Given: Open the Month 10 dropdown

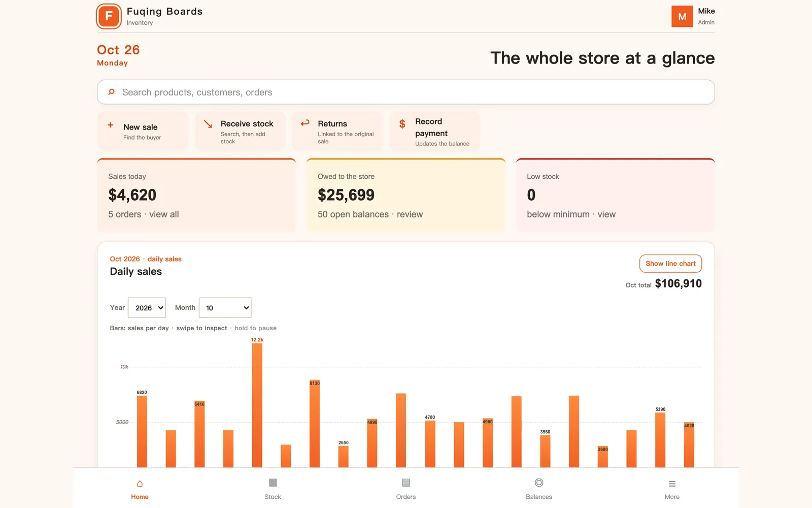Looking at the screenshot, I should point(225,308).
